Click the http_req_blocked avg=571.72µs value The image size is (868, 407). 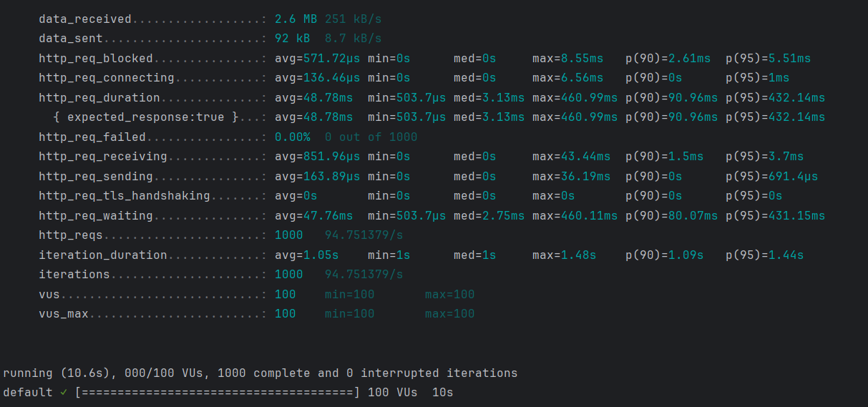(x=318, y=59)
